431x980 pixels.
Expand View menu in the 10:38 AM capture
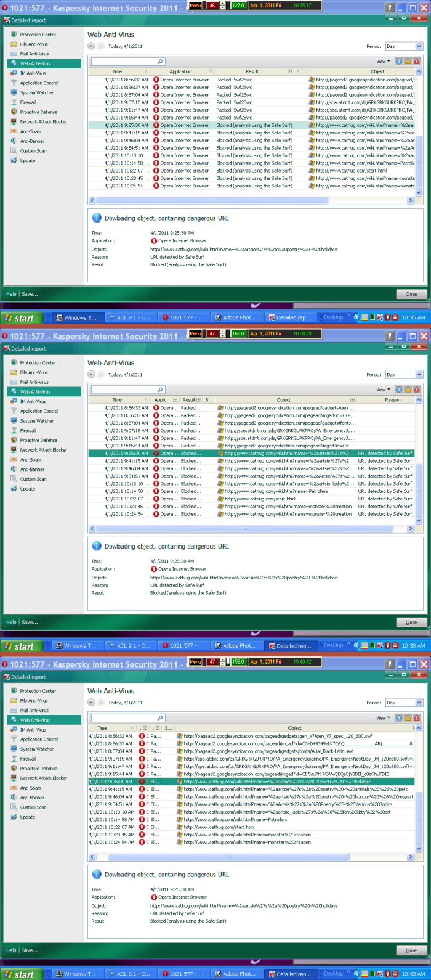383,390
